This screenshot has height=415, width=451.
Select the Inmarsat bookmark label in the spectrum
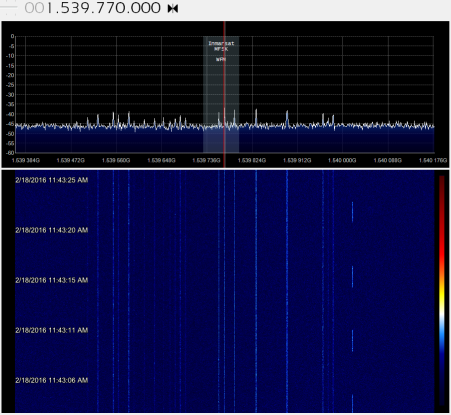pyautogui.click(x=221, y=43)
